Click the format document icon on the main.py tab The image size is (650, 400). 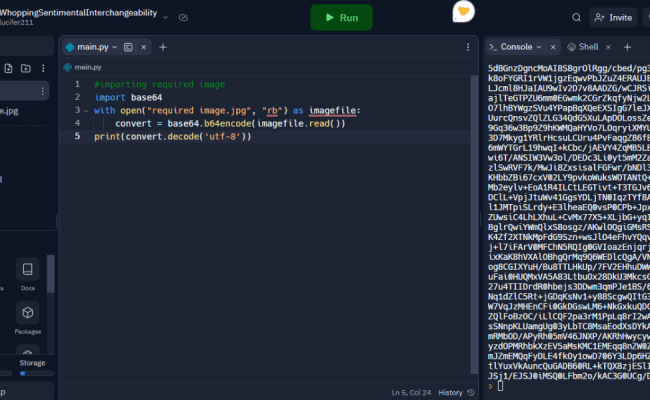128,47
